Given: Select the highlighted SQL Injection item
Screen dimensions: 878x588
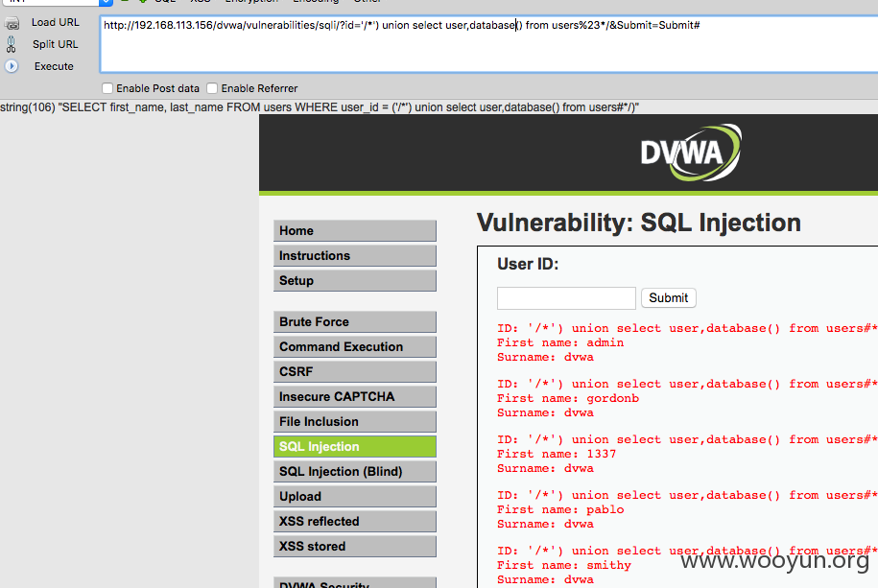Looking at the screenshot, I should tap(355, 446).
